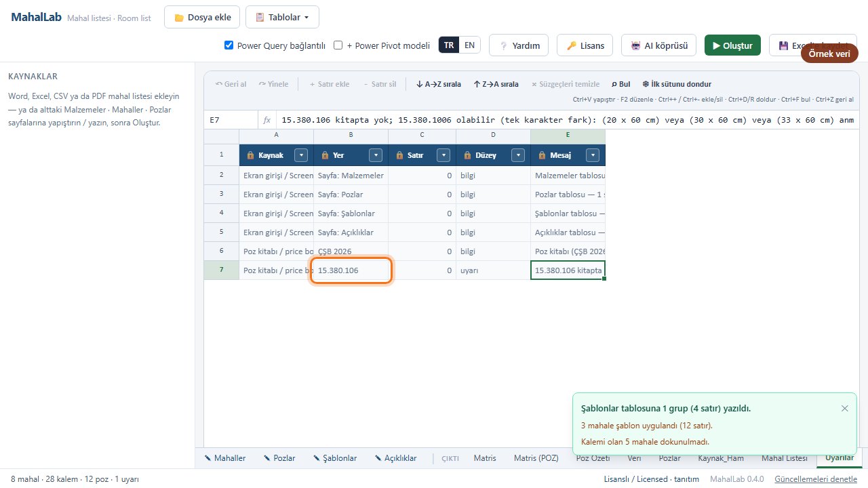
Task: Sort ascending with A→Z sırala
Action: tap(438, 84)
